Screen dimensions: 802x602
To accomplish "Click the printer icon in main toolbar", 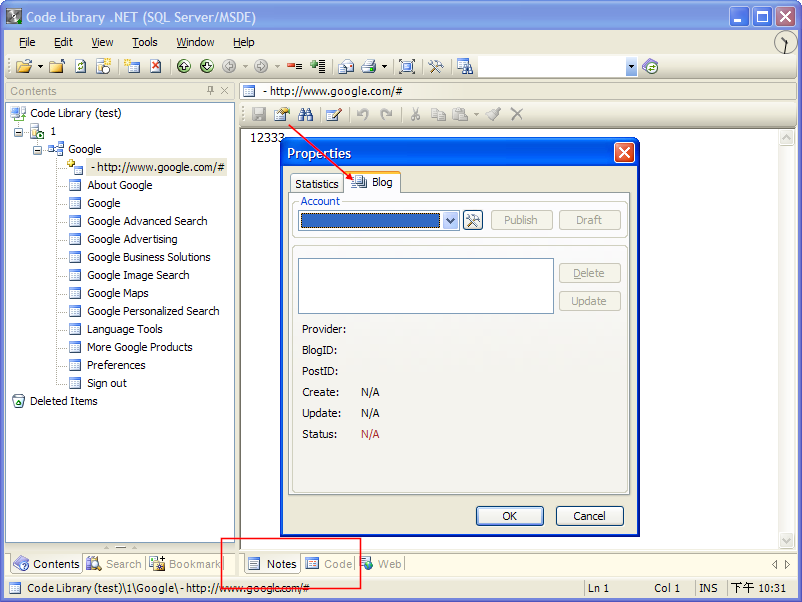I will point(369,66).
